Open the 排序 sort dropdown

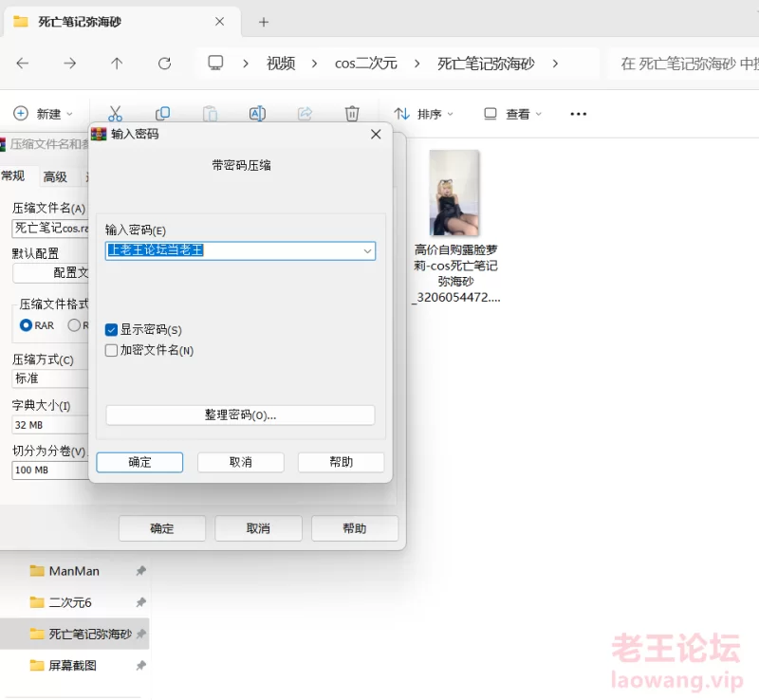424,114
